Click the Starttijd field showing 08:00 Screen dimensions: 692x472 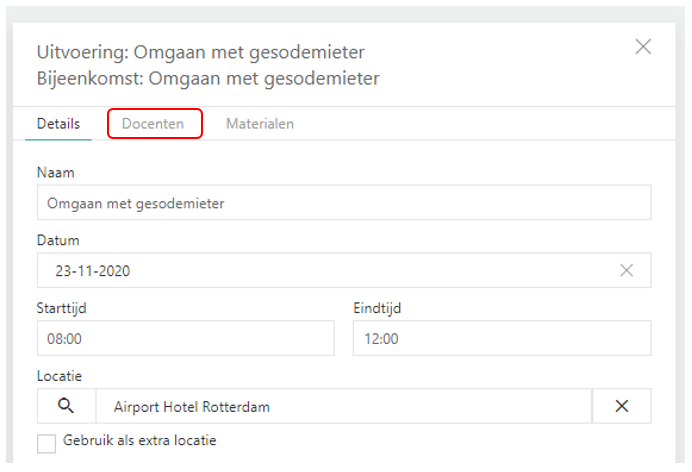188,338
